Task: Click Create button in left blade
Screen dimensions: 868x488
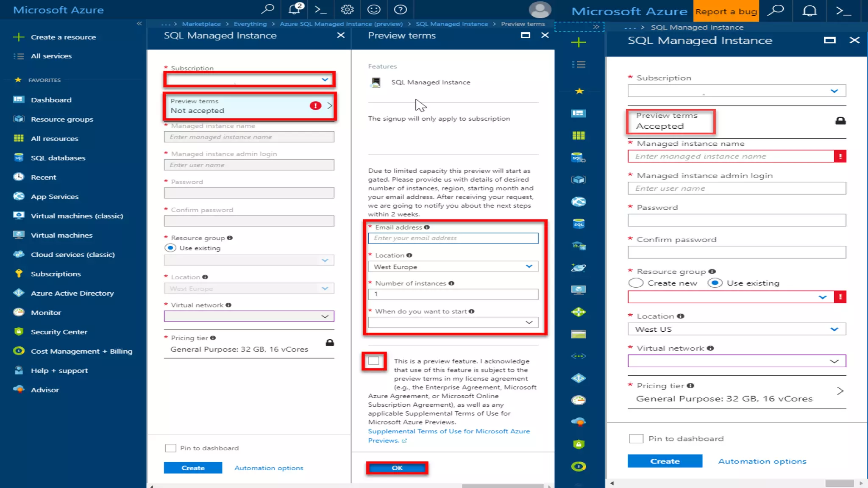Action: [193, 468]
